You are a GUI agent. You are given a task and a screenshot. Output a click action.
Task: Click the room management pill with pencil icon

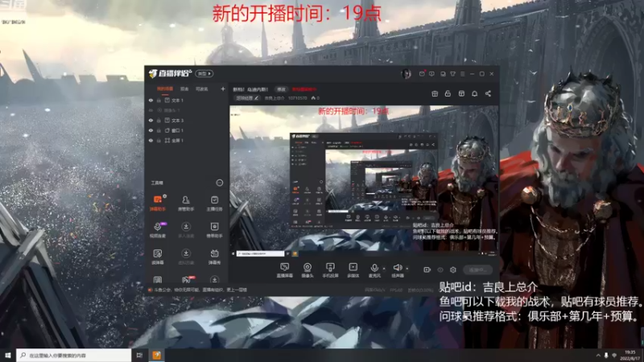tap(247, 98)
